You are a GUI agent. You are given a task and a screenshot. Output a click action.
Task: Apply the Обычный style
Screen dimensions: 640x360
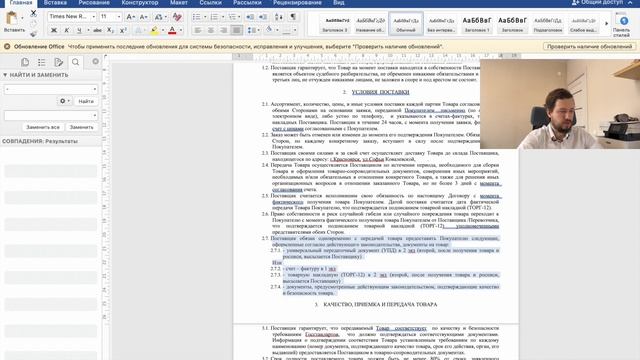[x=406, y=24]
